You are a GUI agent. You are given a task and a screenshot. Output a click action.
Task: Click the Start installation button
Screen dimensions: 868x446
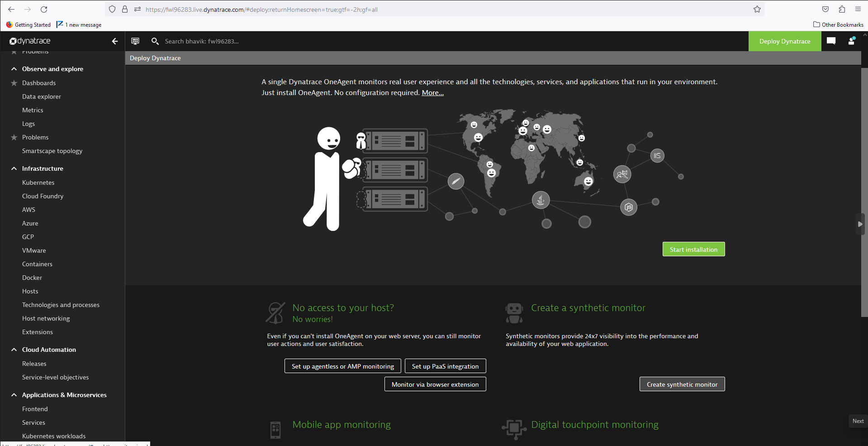pyautogui.click(x=693, y=249)
